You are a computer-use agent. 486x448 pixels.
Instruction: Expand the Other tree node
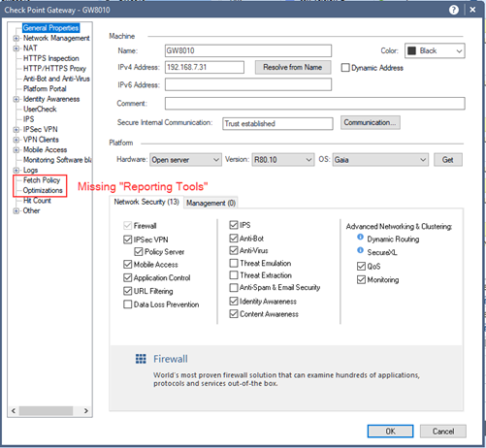coord(16,211)
